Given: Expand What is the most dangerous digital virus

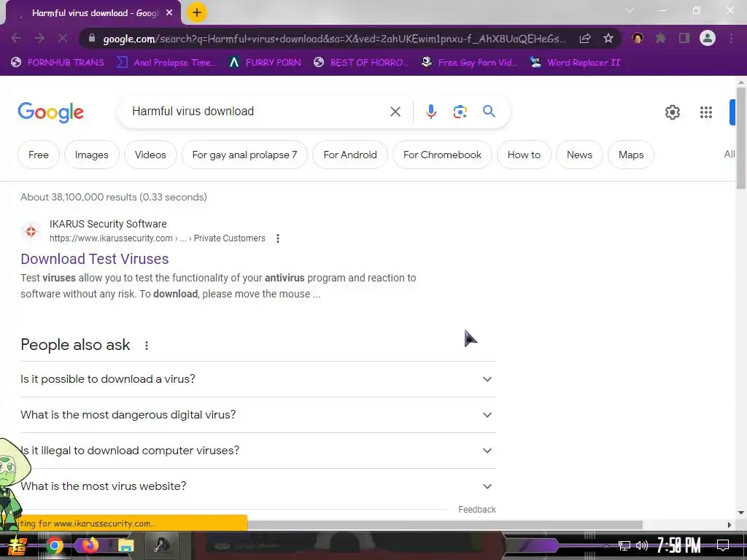Looking at the screenshot, I should coord(258,415).
